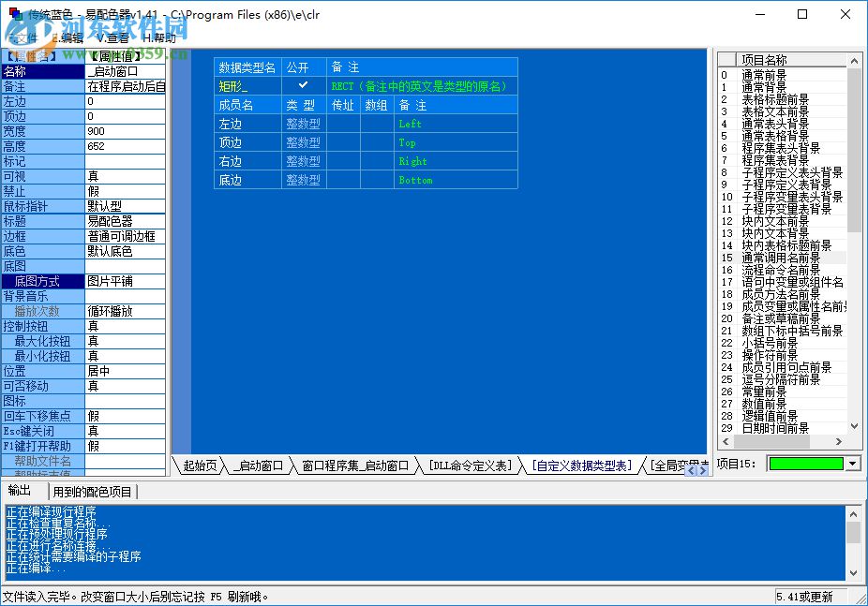Open the 鼠标指针 默认型 selector
868x606 pixels.
[112, 206]
